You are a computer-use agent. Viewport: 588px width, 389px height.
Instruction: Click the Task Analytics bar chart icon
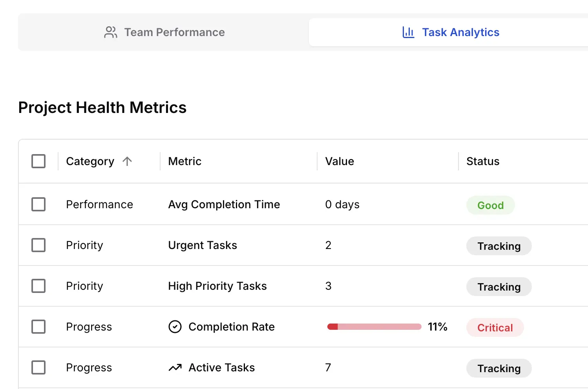408,32
